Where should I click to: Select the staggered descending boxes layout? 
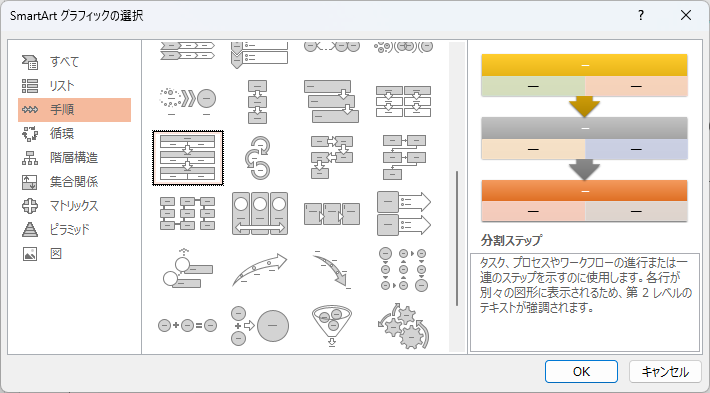click(x=331, y=101)
